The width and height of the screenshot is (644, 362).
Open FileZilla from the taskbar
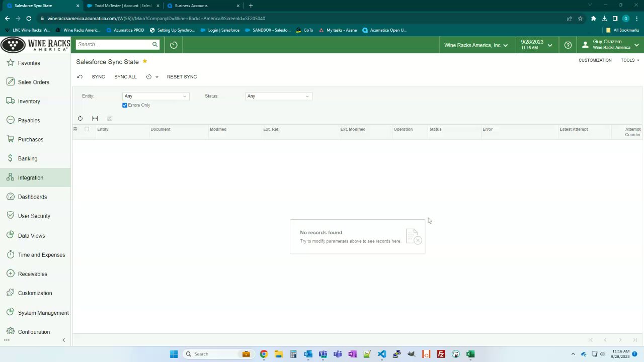click(441, 354)
